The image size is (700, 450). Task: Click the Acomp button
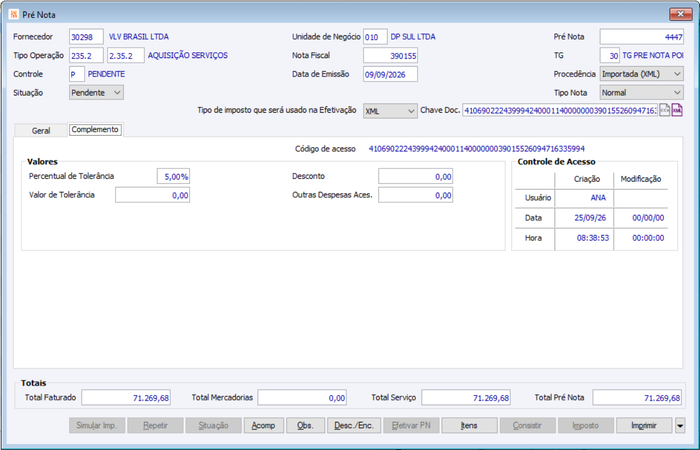coord(263,425)
